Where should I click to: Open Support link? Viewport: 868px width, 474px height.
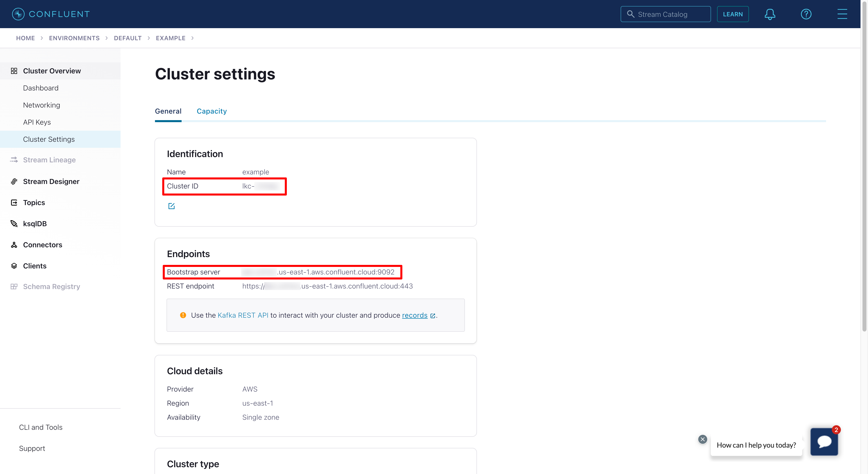pos(32,448)
